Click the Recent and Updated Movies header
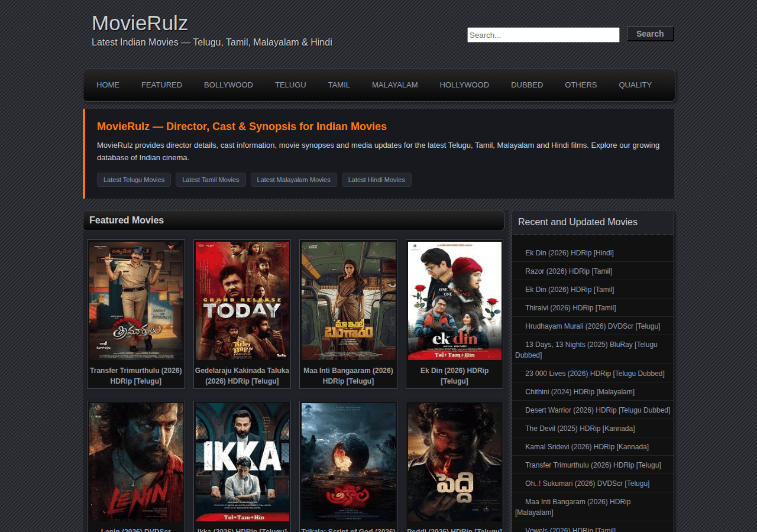This screenshot has height=532, width=757. 578,222
